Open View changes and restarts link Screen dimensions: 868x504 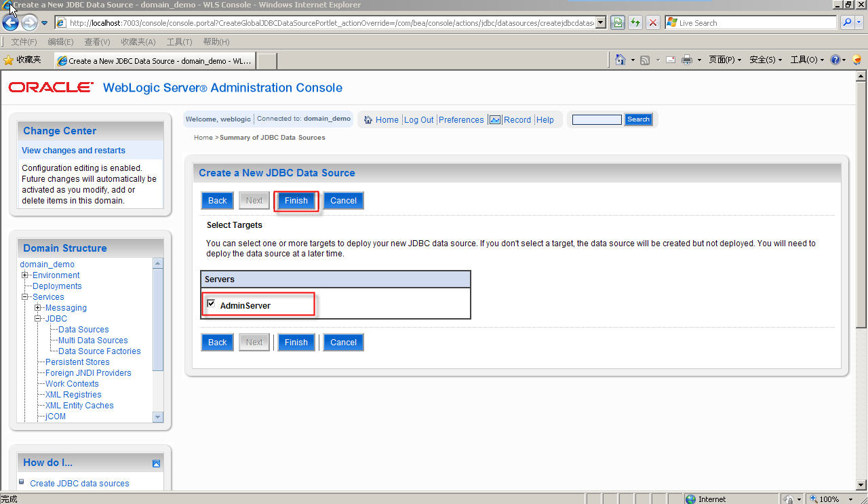coord(73,151)
